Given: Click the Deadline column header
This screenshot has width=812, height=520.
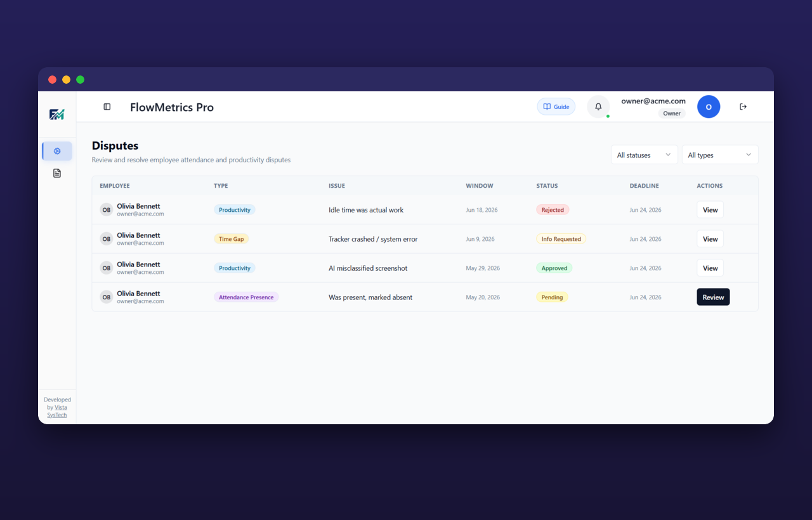Looking at the screenshot, I should coord(644,186).
